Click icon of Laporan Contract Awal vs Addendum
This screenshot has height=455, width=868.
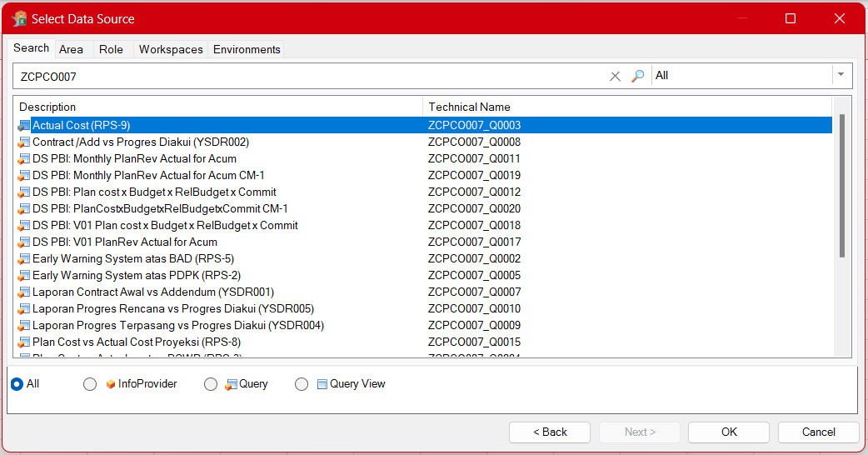tap(24, 292)
